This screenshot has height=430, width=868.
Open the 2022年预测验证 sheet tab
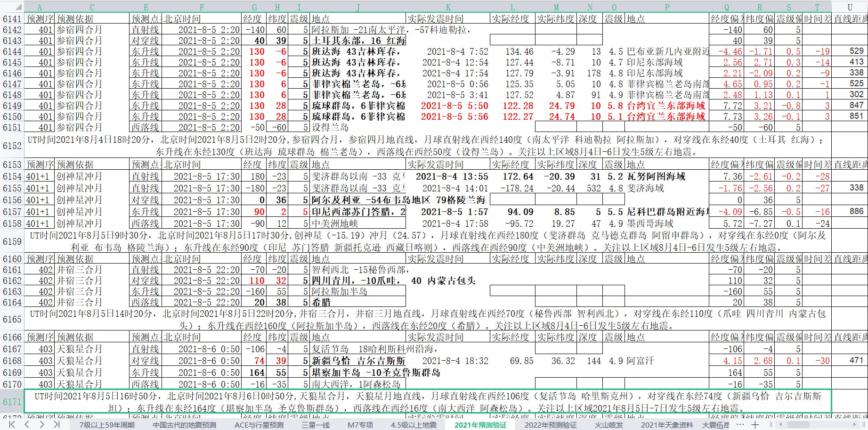pyautogui.click(x=551, y=425)
